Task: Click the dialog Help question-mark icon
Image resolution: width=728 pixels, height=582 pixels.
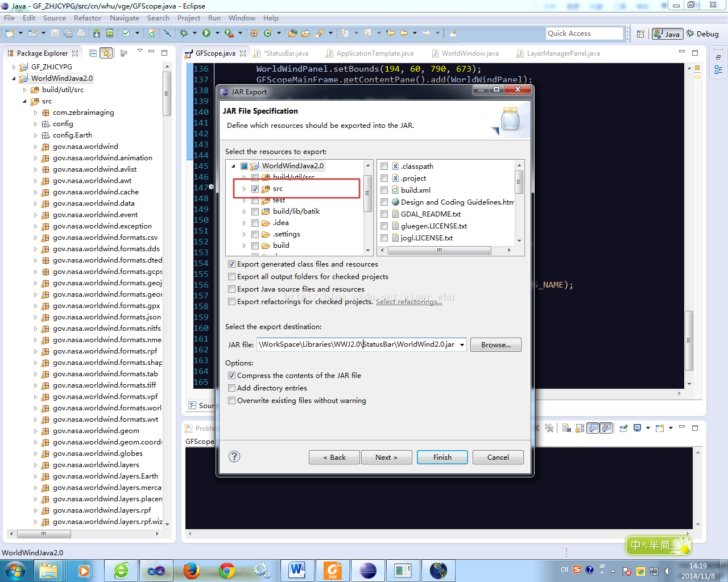Action: click(234, 456)
